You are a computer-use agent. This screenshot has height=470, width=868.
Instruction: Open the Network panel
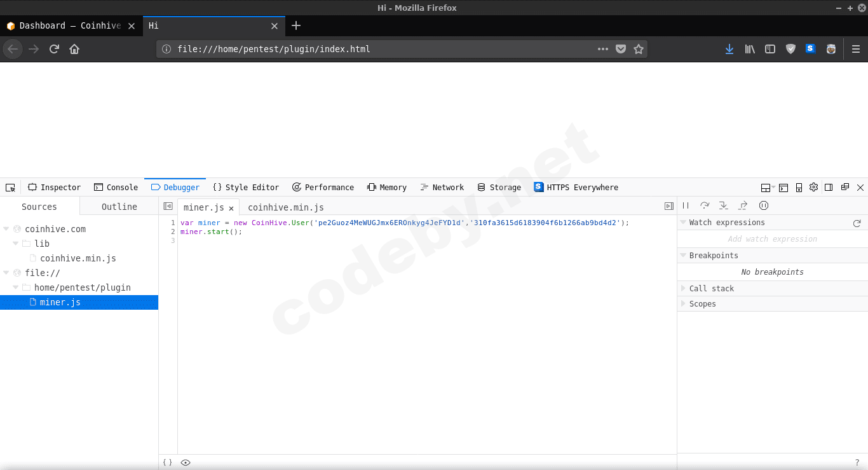(x=442, y=188)
